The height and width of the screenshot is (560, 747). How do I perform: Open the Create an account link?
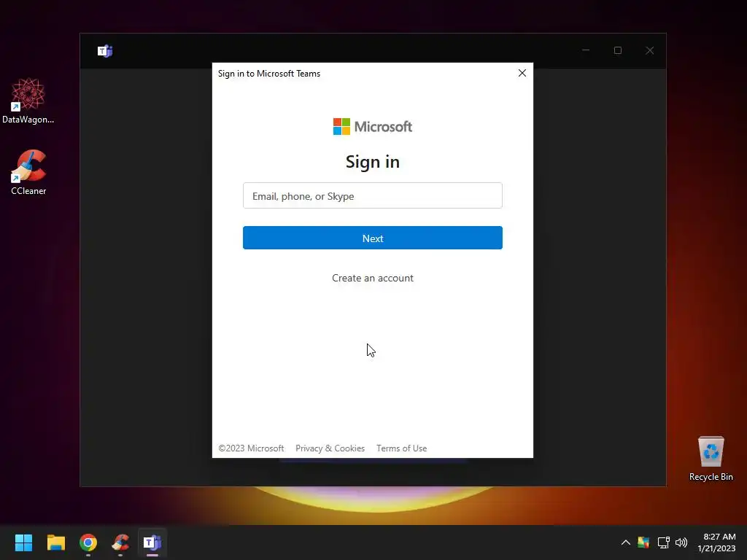[373, 278]
